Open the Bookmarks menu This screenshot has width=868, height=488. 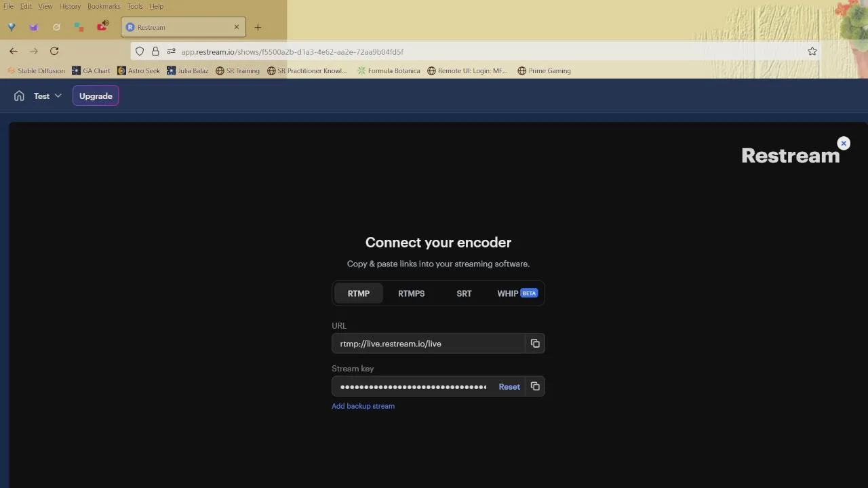pyautogui.click(x=104, y=6)
